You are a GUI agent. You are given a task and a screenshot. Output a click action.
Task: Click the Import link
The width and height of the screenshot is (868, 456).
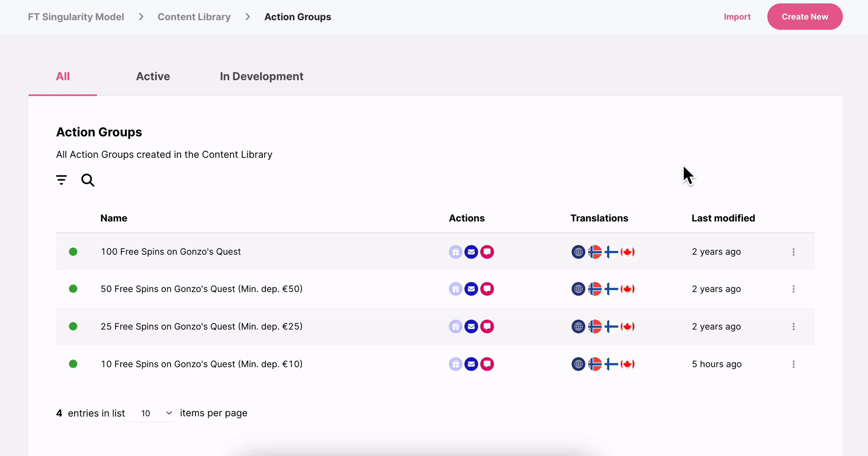coord(737,17)
